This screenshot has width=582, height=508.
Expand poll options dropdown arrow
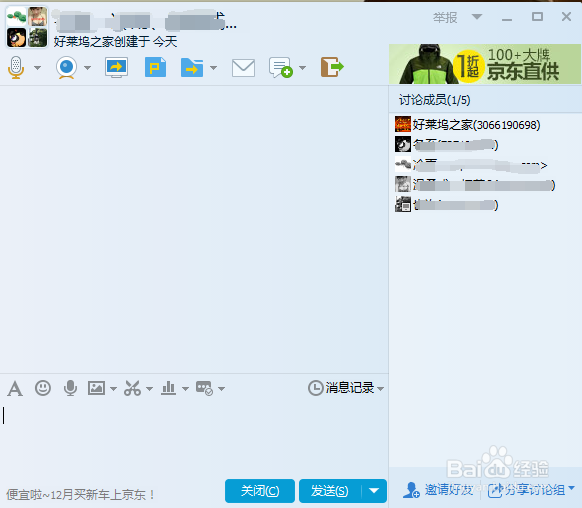186,389
